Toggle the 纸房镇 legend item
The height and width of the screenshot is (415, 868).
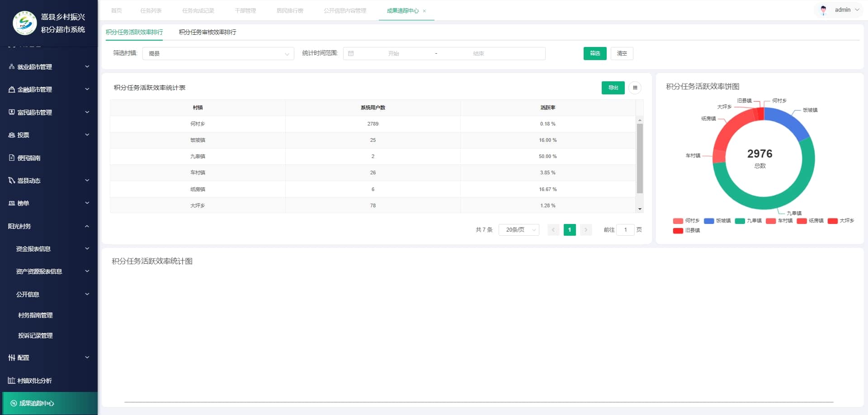tap(810, 221)
